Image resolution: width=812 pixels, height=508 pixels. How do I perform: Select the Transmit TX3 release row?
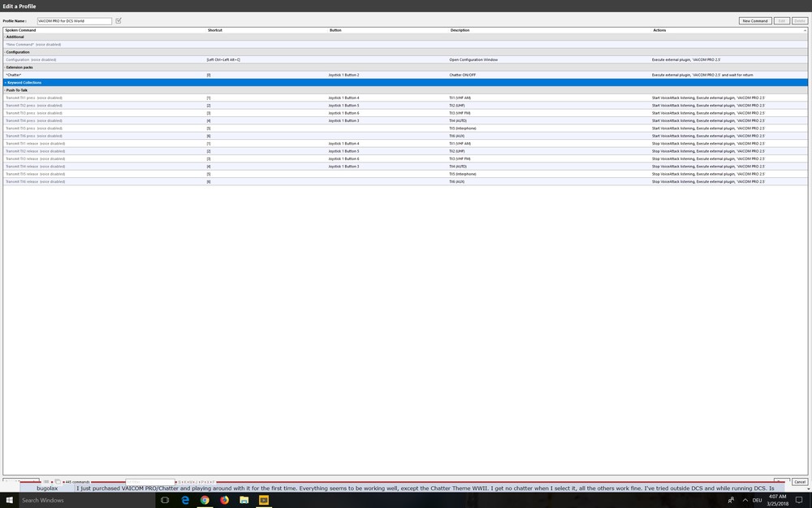405,158
